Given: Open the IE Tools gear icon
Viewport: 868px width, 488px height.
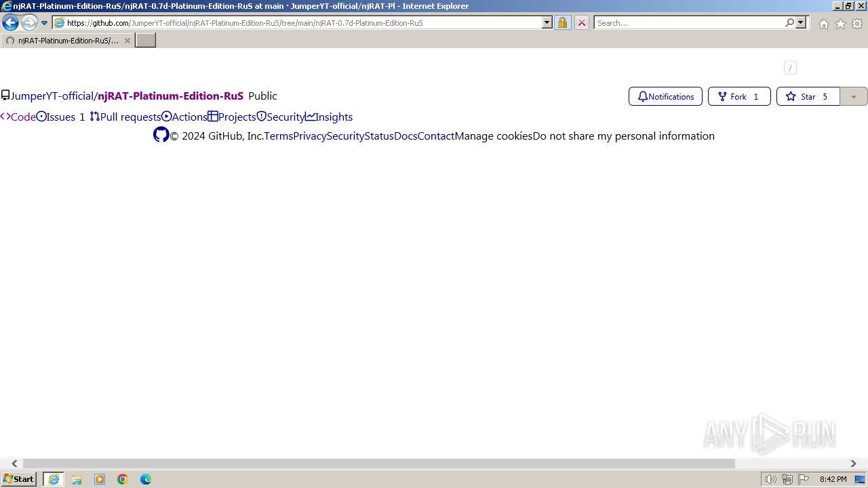Looking at the screenshot, I should pos(857,24).
